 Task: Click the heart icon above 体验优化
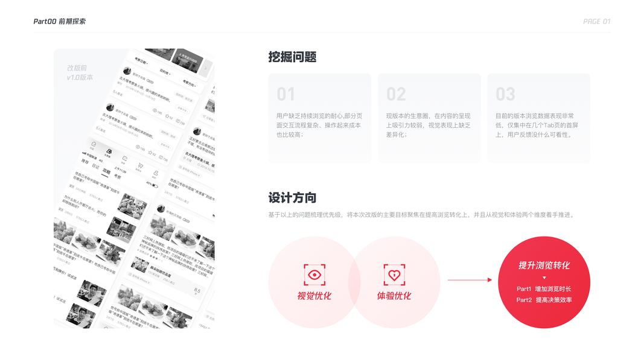point(394,275)
